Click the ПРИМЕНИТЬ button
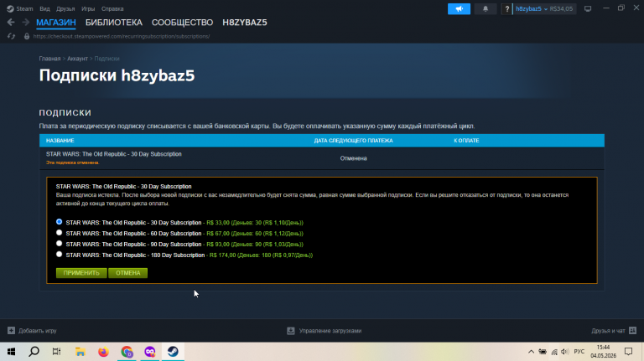The height and width of the screenshot is (361, 644). pyautogui.click(x=81, y=273)
